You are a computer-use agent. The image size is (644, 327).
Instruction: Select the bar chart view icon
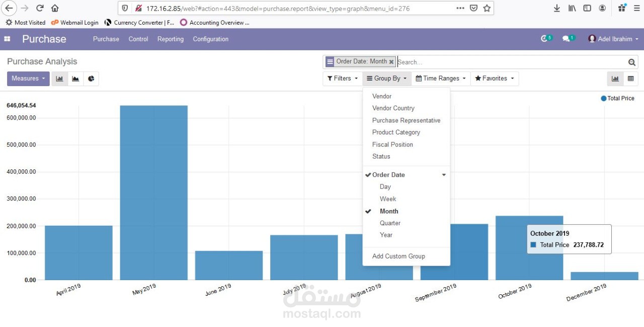coord(59,79)
